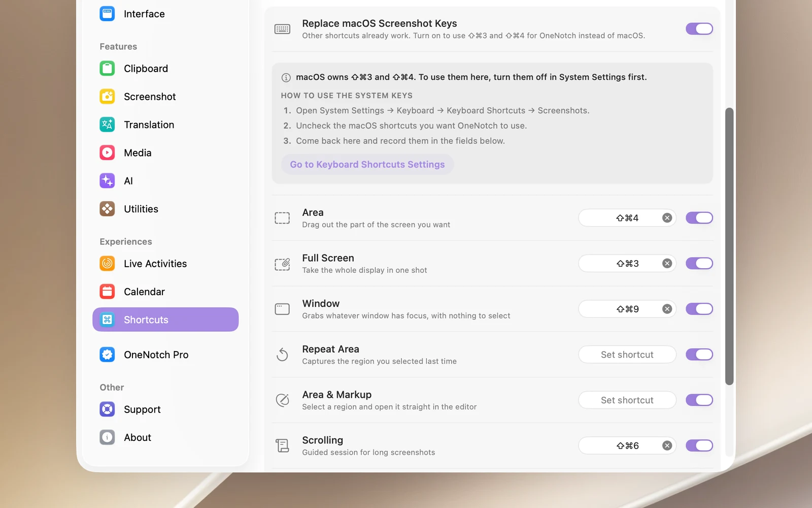Click the vertical scrollbar thumb
Viewport: 812px width, 508px height.
click(729, 246)
